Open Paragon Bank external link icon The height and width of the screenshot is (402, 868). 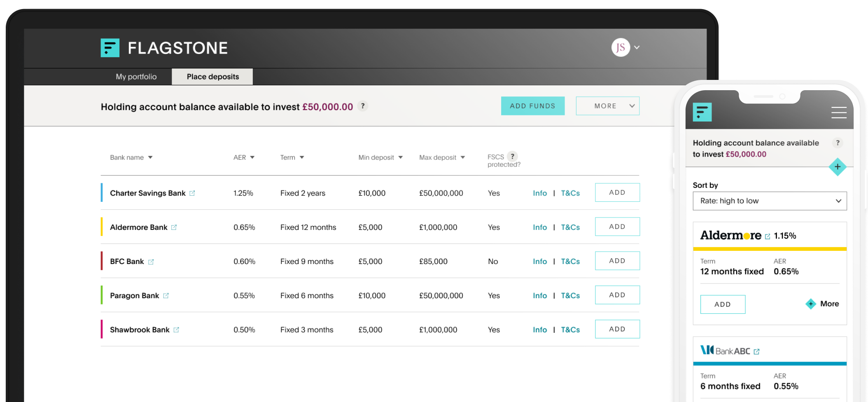tap(166, 296)
